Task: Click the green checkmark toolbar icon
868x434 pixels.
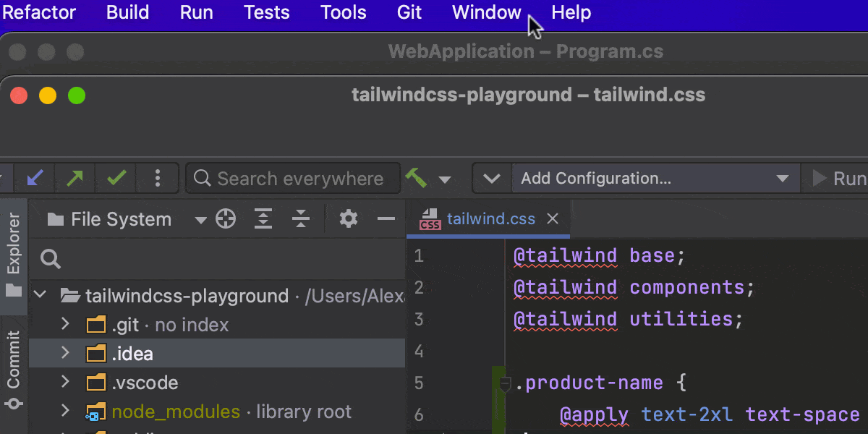Action: click(x=116, y=178)
